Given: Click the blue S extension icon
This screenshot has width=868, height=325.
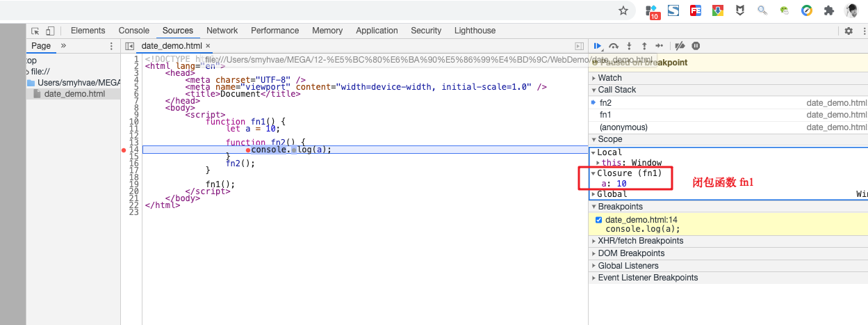Looking at the screenshot, I should click(x=673, y=10).
